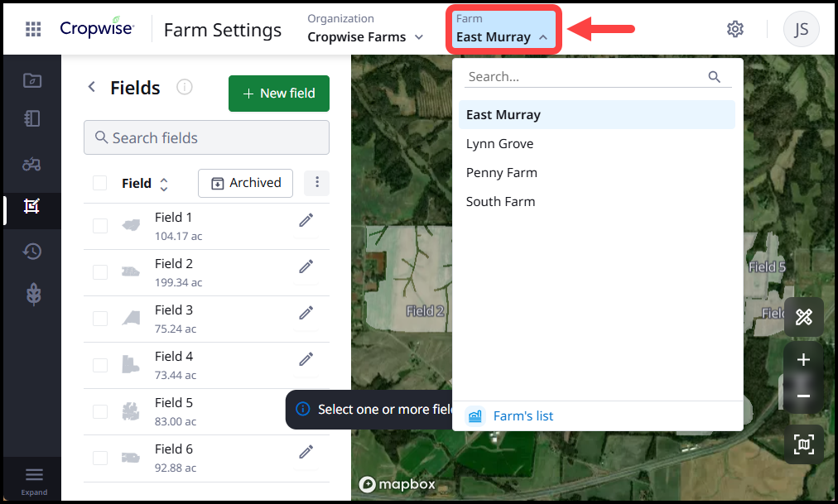
Task: Click the crop wheat sidebar icon
Action: click(x=32, y=295)
